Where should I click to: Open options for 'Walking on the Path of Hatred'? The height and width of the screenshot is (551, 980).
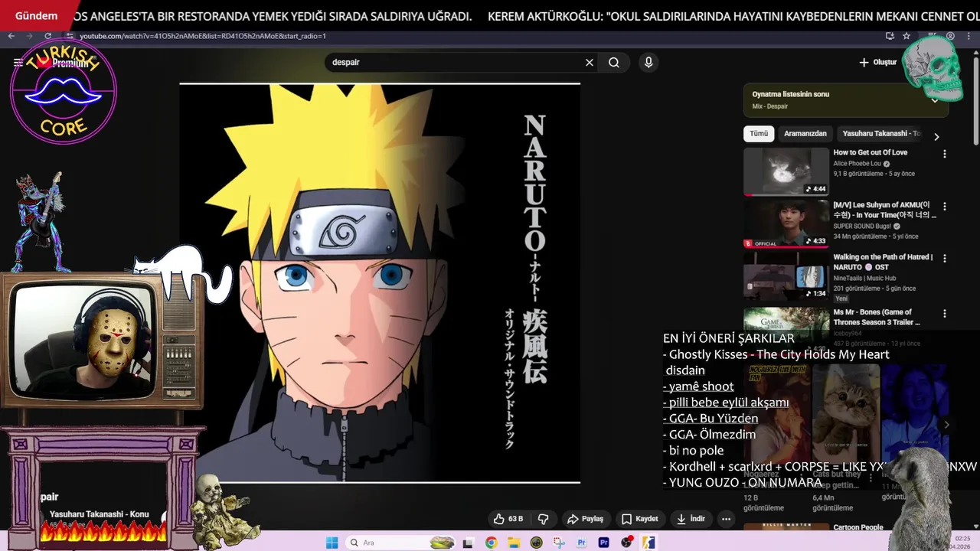(x=944, y=259)
